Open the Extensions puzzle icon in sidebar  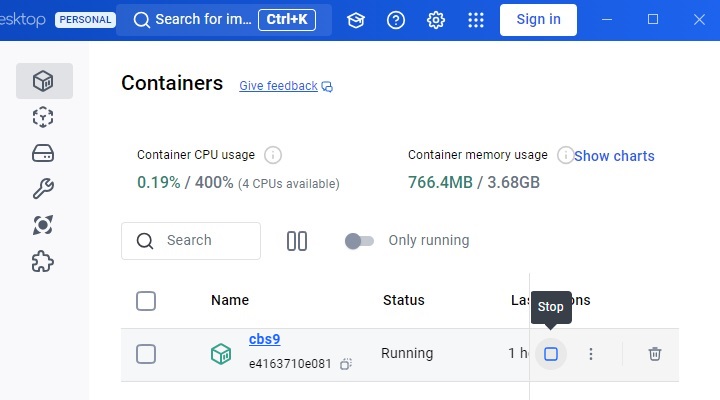[43, 261]
